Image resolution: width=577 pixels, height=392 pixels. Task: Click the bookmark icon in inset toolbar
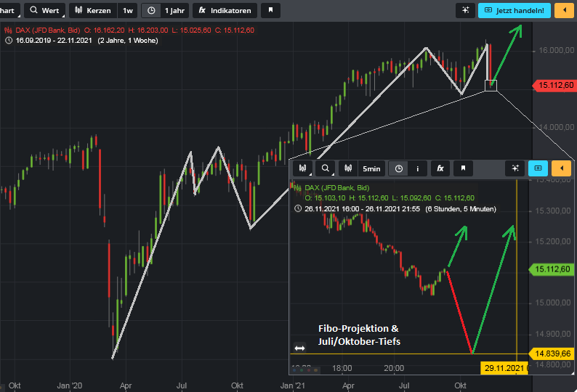pos(462,168)
